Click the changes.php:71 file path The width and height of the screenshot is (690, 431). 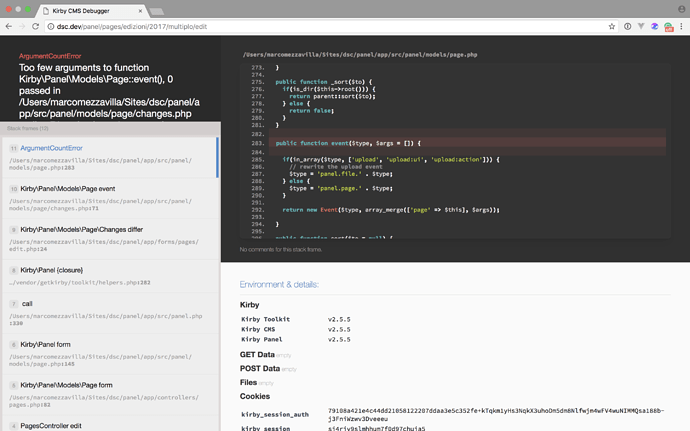(x=100, y=205)
